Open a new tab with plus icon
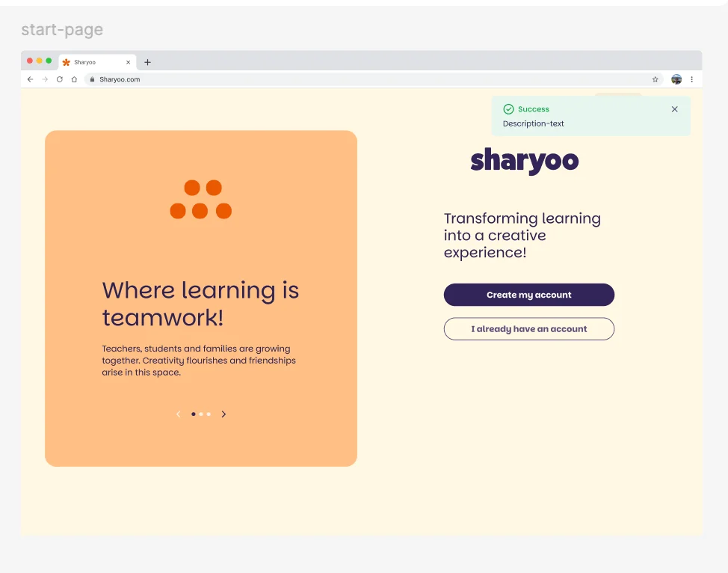The image size is (728, 573). (148, 62)
